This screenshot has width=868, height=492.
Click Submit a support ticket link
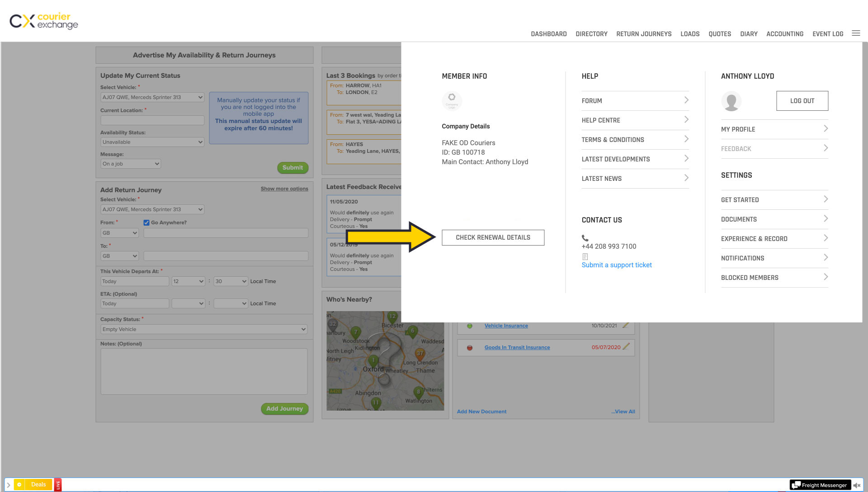tap(617, 265)
